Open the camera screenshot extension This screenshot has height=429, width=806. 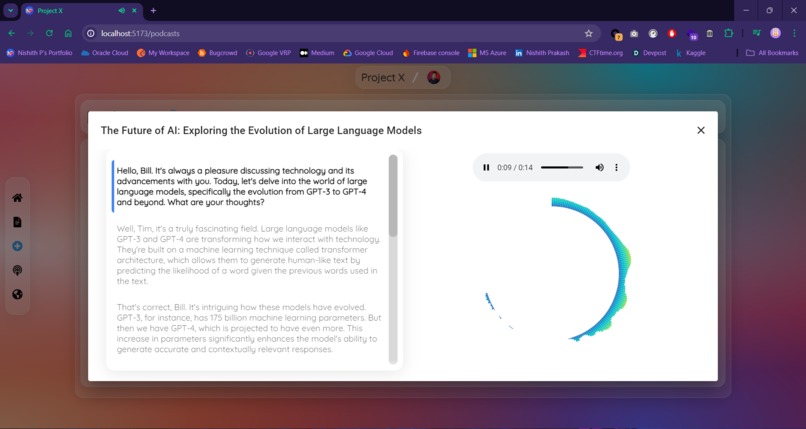click(x=634, y=33)
